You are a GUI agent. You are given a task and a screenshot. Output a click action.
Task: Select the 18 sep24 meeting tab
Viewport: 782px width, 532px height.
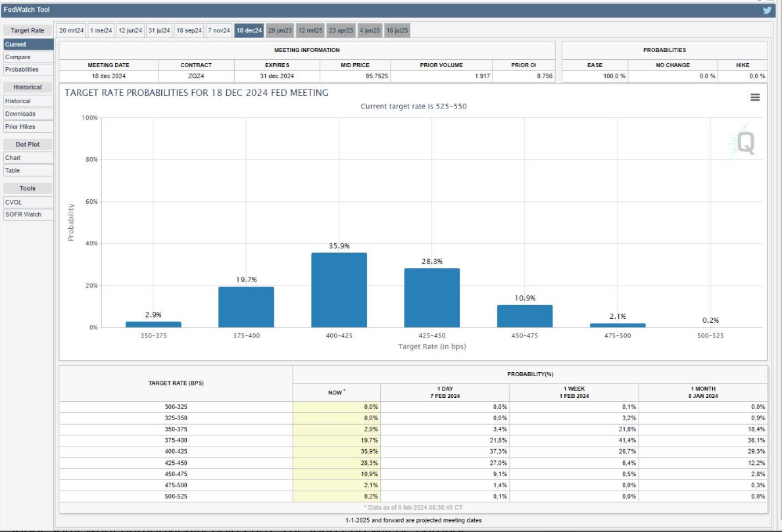[x=189, y=30]
